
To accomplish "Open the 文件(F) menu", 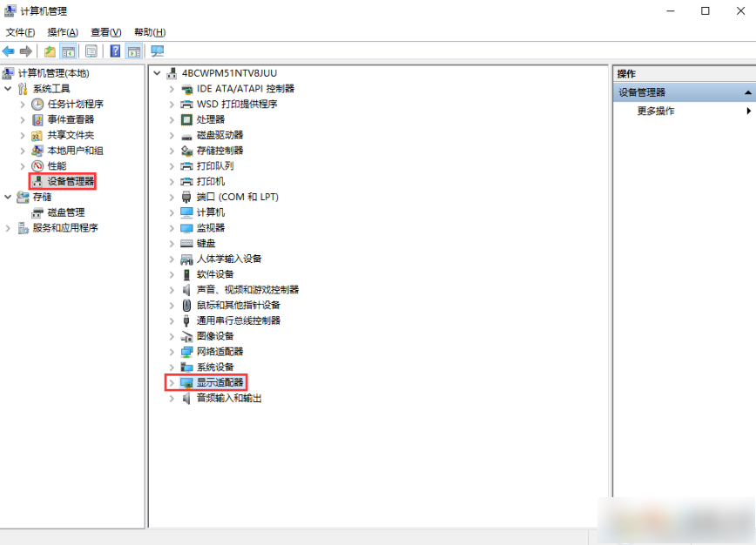I will pyautogui.click(x=20, y=32).
